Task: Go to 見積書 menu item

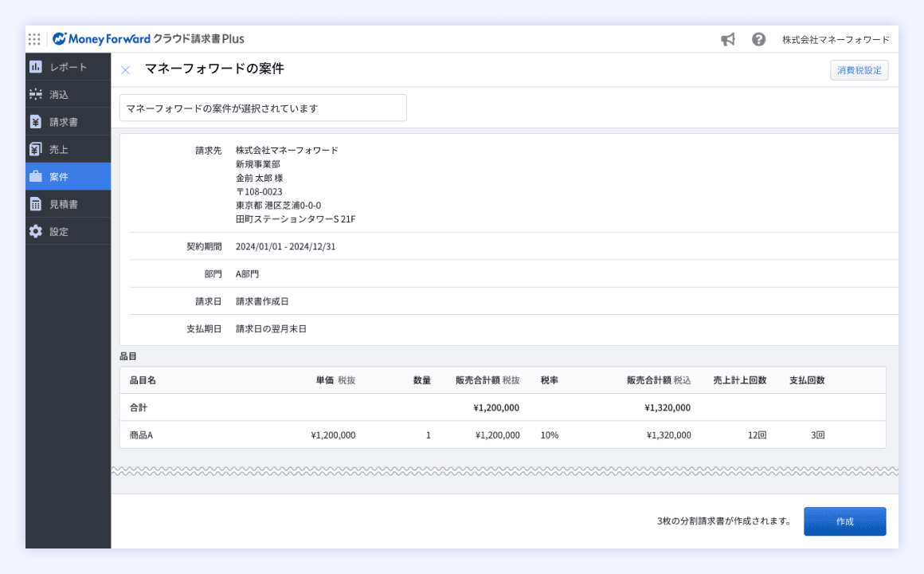Action: click(64, 204)
